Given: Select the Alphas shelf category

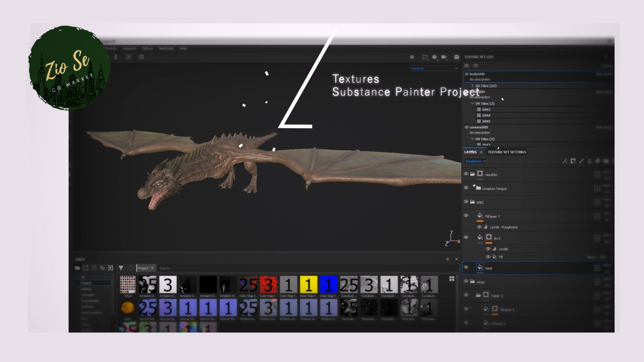Looking at the screenshot, I should [86, 289].
